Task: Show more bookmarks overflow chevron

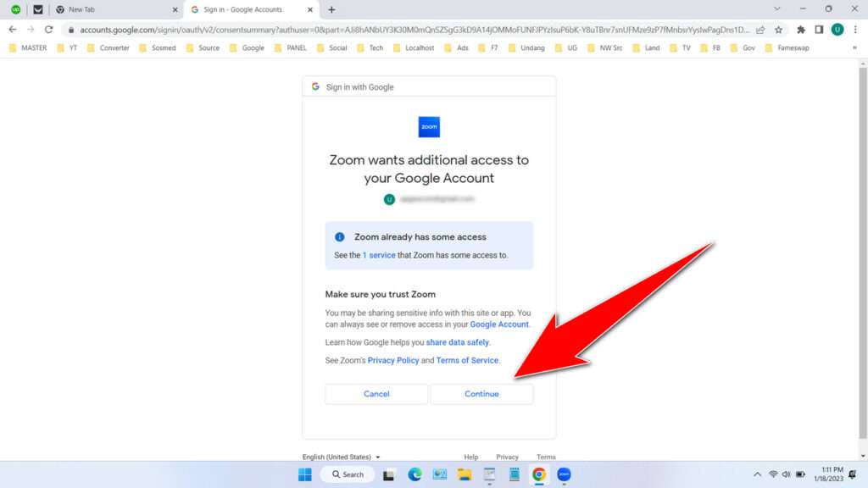Action: (x=854, y=48)
